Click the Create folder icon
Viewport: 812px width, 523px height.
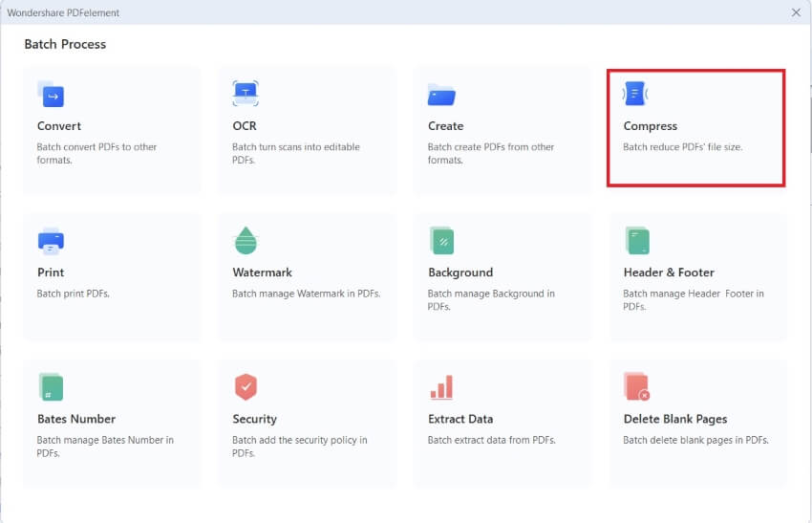[441, 95]
